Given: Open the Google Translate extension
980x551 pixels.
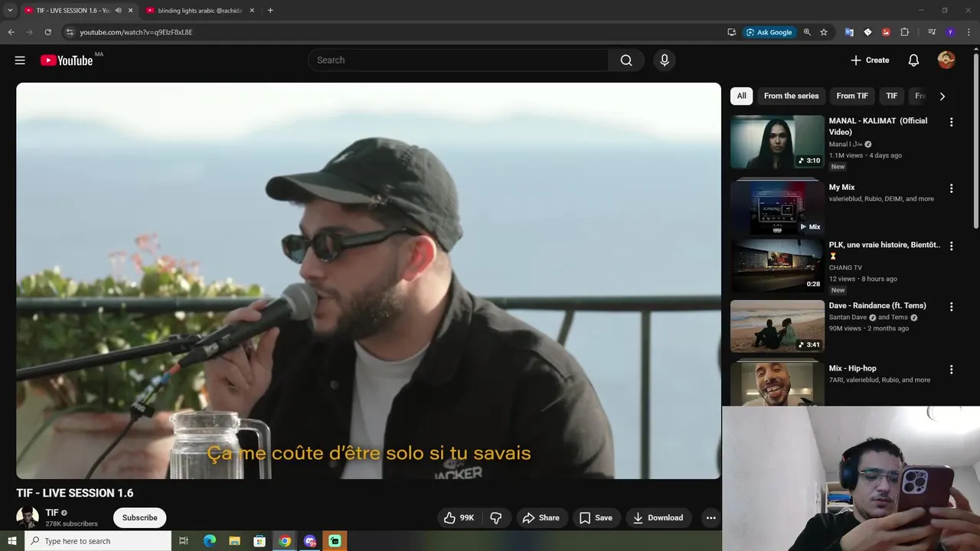Looking at the screenshot, I should click(x=849, y=32).
